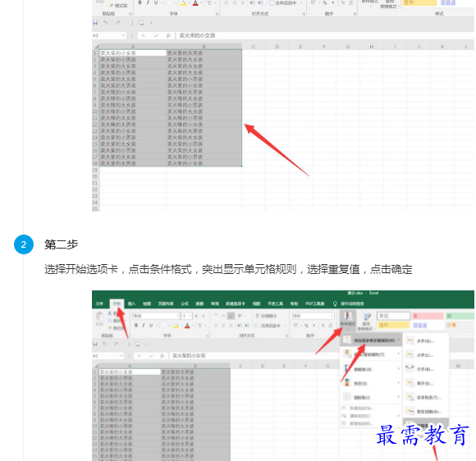The height and width of the screenshot is (461, 476).
Task: Click Italic icon in lower Excel ribbon
Action: 144,326
